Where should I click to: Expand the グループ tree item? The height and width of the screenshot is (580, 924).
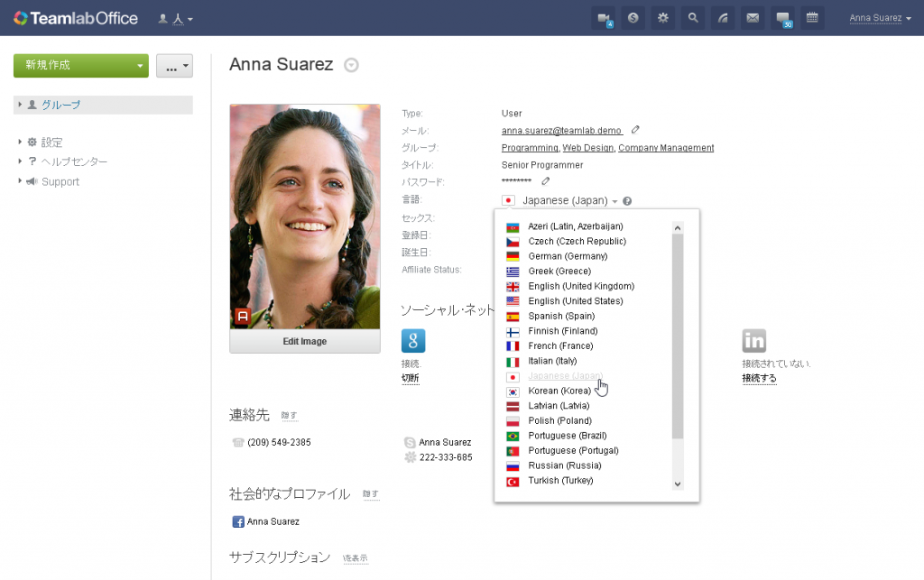[20, 105]
